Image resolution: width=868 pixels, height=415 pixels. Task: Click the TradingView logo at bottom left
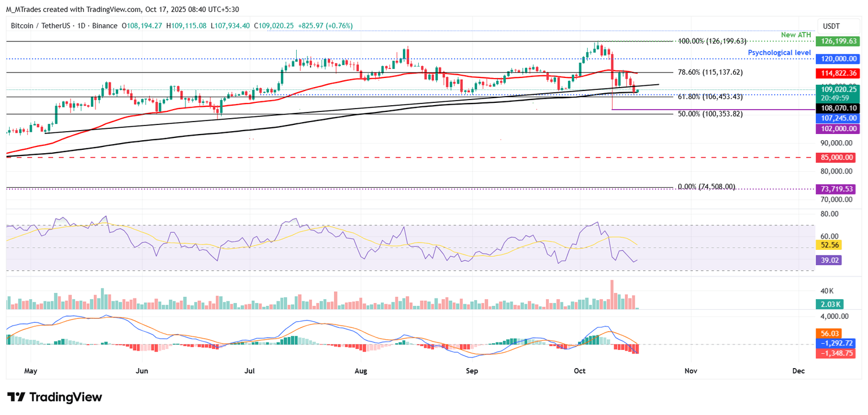pyautogui.click(x=54, y=396)
